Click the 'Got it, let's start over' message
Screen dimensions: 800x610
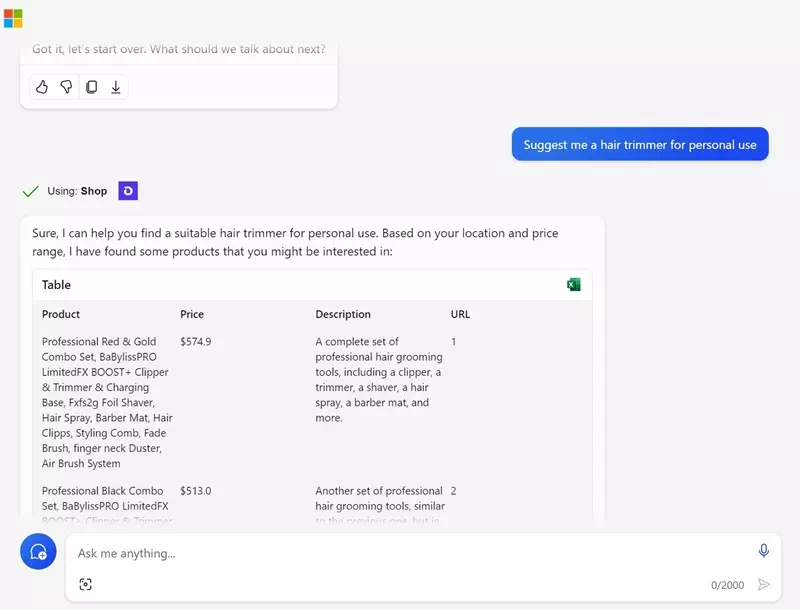click(179, 49)
